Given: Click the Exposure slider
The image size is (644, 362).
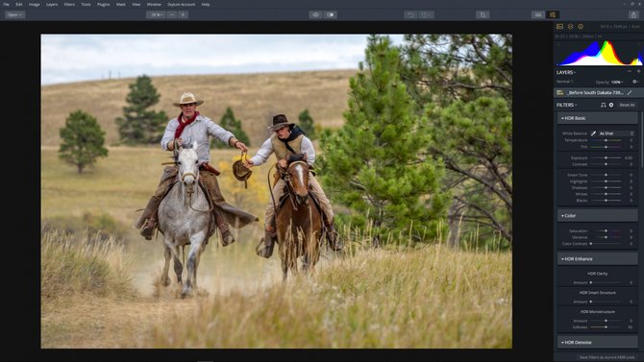Looking at the screenshot, I should point(607,157).
